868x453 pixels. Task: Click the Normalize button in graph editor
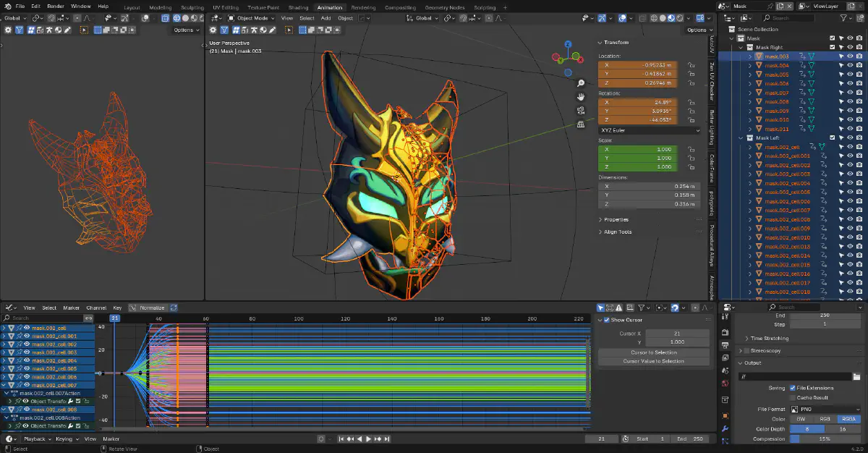coord(147,308)
